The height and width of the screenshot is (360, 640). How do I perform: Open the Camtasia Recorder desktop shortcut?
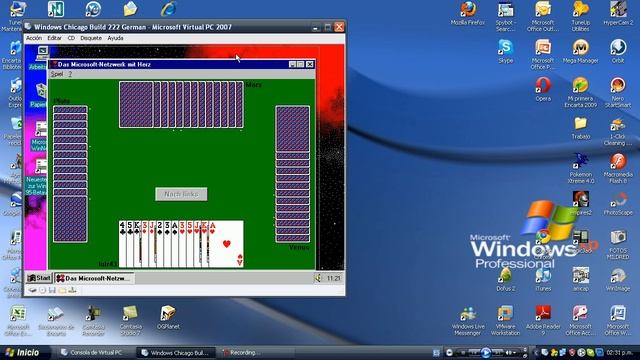(x=93, y=321)
